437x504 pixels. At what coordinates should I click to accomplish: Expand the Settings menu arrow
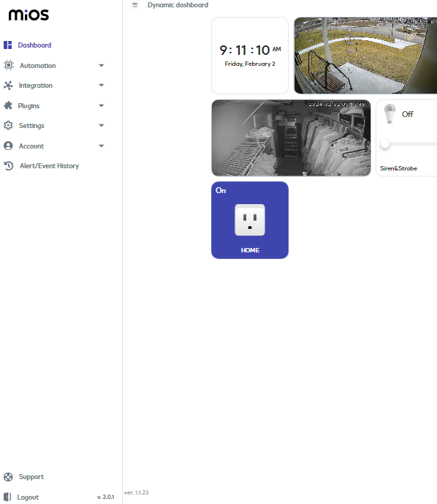point(102,126)
